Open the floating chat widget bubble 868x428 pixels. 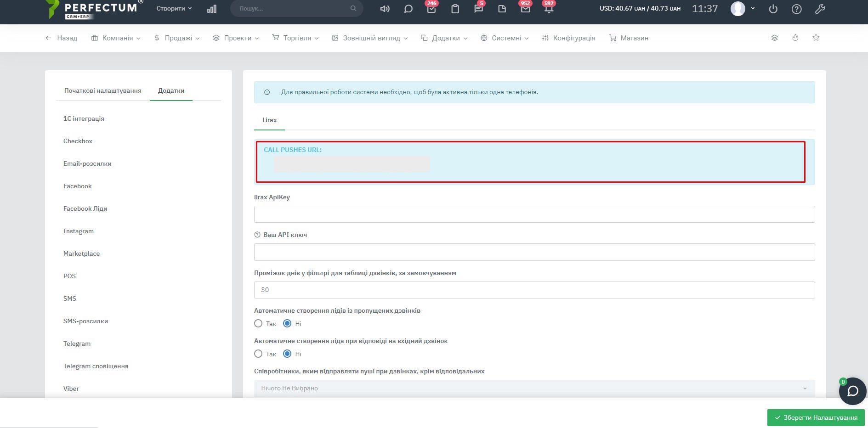tap(853, 391)
